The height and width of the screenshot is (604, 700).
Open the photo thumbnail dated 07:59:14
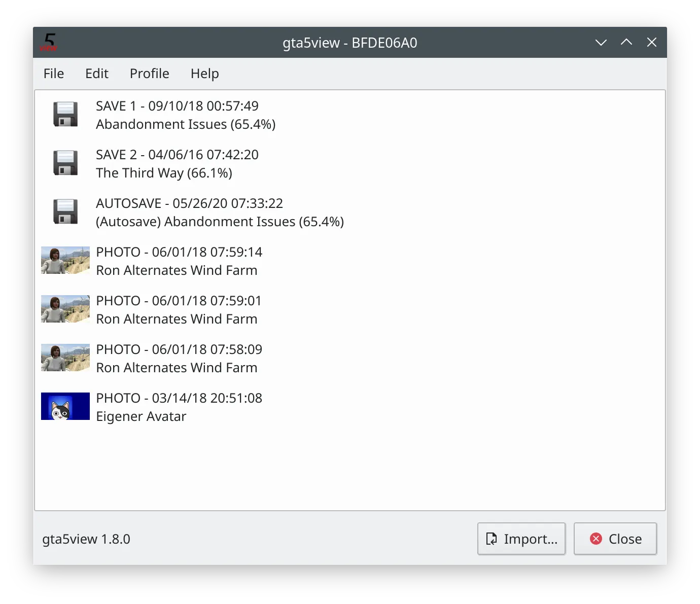tap(65, 260)
